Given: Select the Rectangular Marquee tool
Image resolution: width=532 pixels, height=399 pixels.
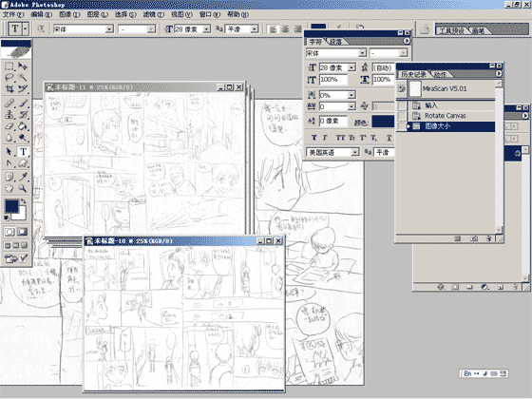Looking at the screenshot, I should (x=9, y=66).
